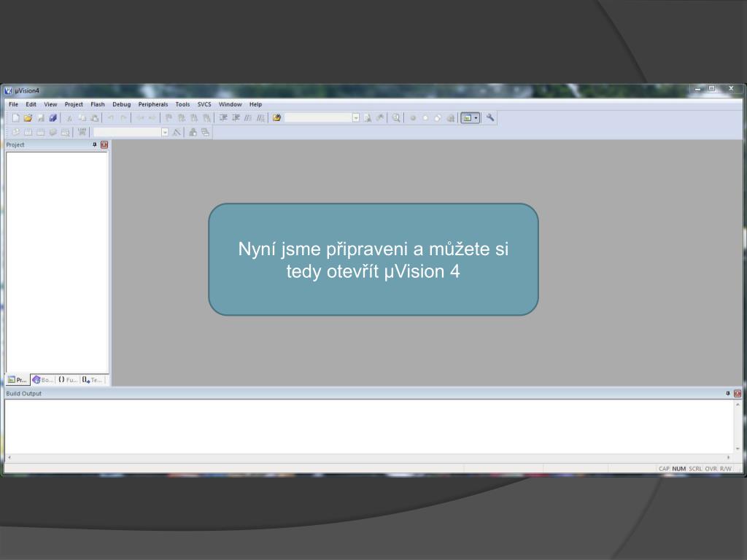Open the Select Target combo box dropdown
This screenshot has height=560, width=747.
pyautogui.click(x=165, y=133)
